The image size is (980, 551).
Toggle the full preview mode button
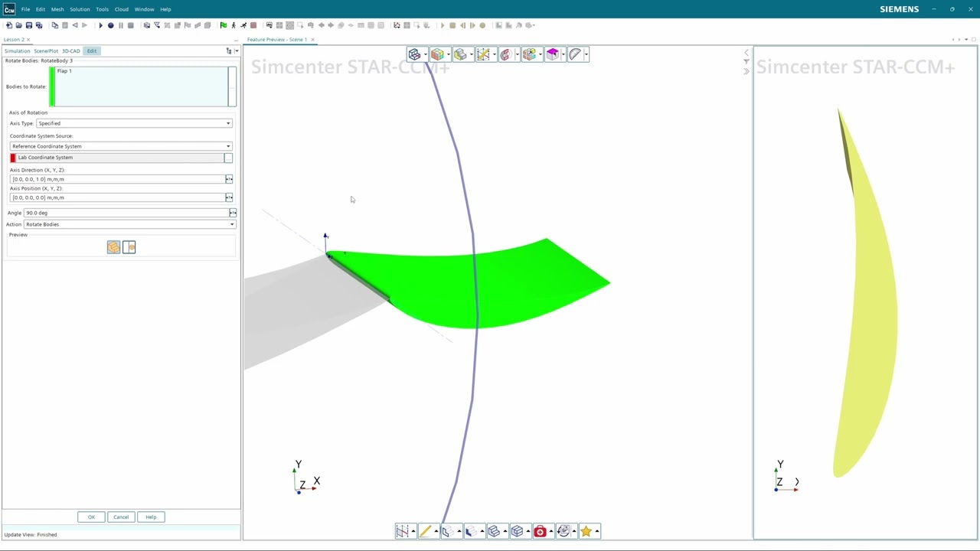(113, 247)
